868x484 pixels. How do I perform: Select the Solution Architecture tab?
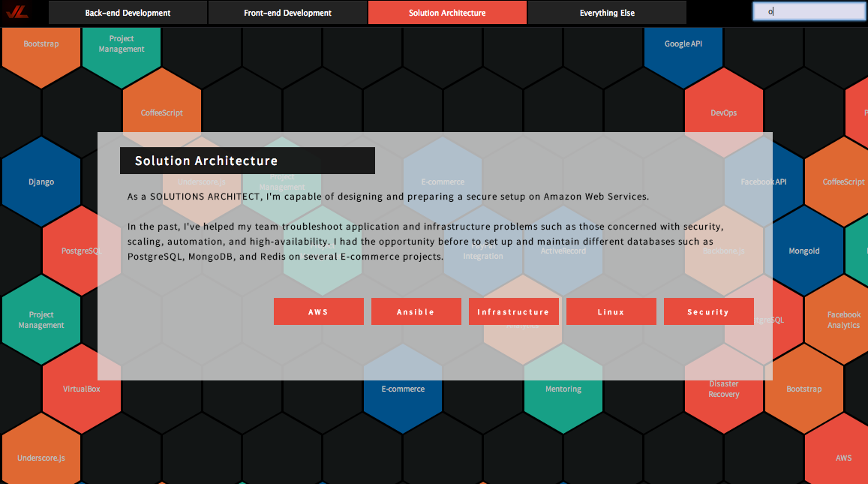tap(447, 13)
